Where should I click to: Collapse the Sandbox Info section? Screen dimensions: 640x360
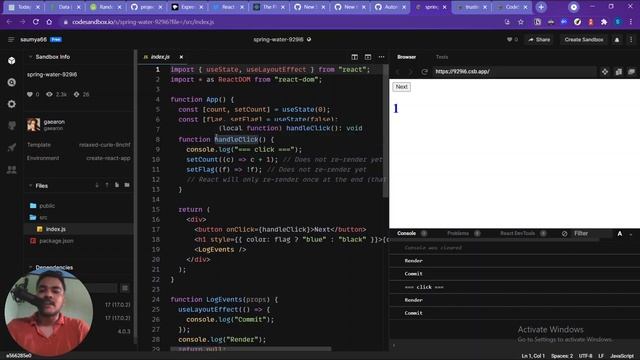30,57
